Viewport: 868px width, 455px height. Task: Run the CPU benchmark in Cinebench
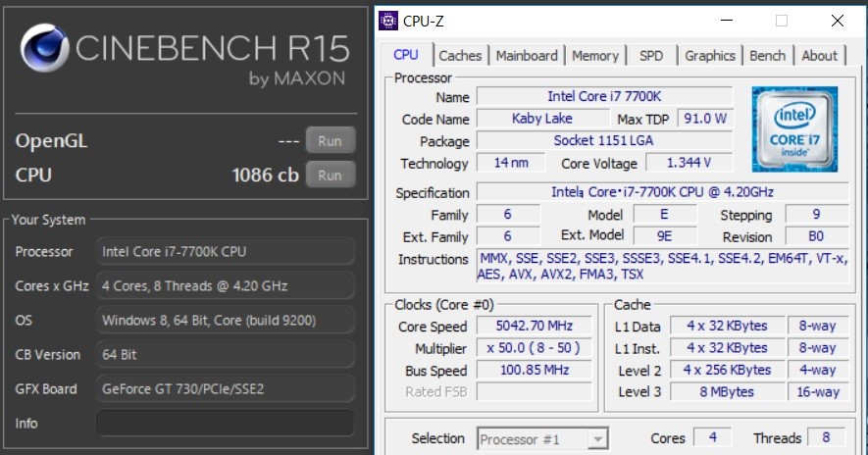point(330,175)
